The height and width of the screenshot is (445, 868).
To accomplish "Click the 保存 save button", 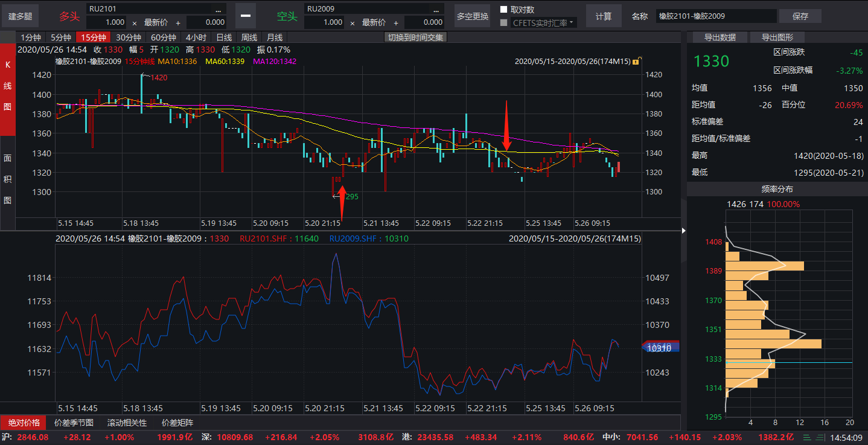I will coord(800,16).
